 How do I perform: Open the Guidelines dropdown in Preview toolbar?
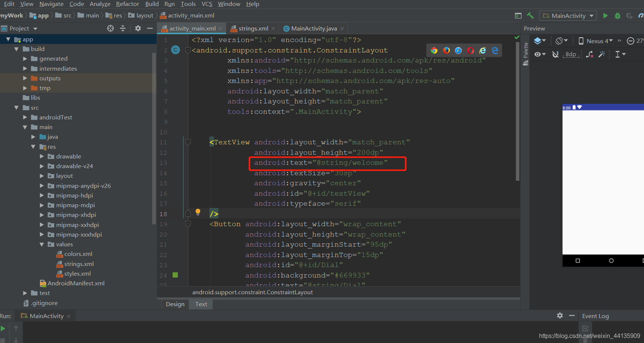tap(620, 54)
